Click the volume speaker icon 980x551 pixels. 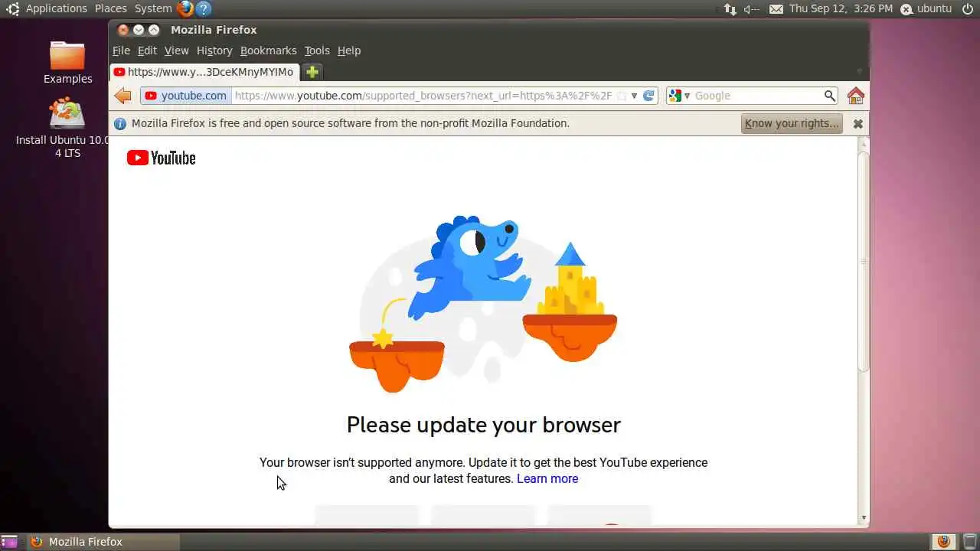751,8
